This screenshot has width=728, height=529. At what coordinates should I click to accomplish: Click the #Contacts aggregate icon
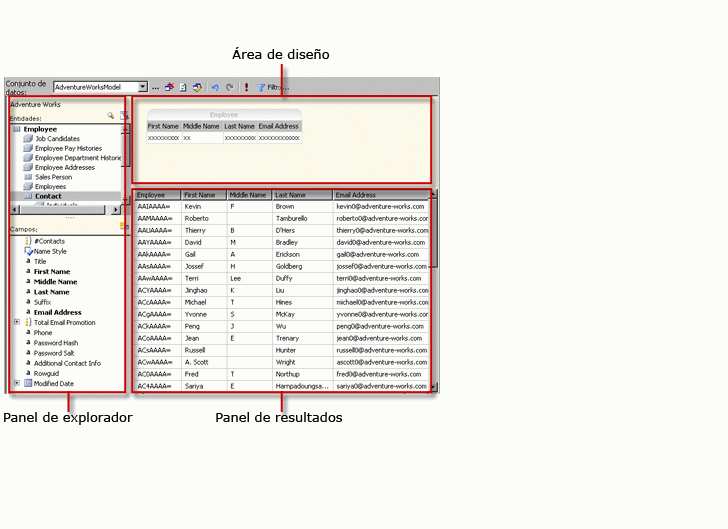28,241
